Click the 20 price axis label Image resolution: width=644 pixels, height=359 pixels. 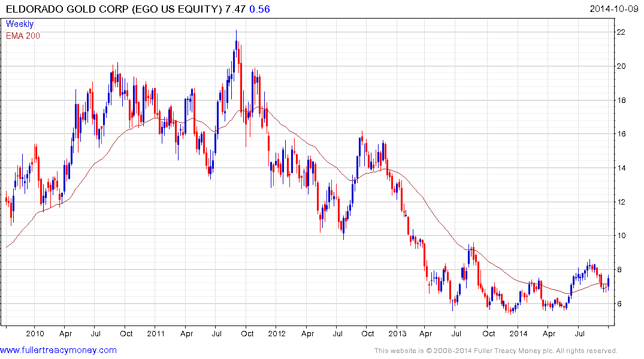[x=621, y=66]
